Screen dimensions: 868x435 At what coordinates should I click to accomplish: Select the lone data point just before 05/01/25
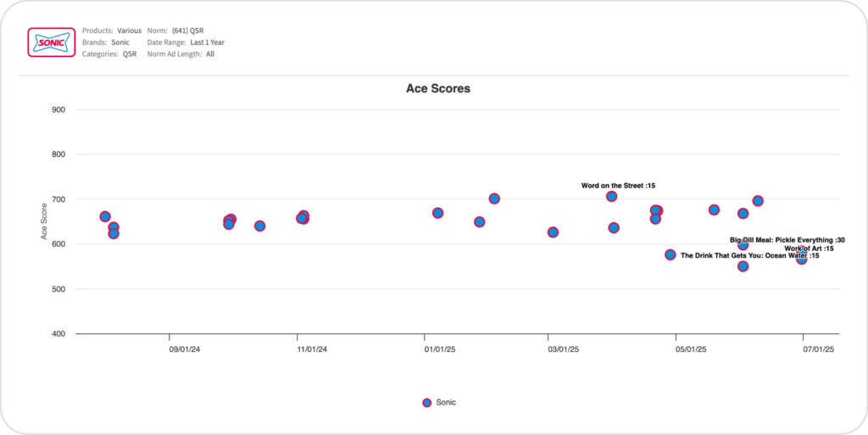(x=670, y=254)
